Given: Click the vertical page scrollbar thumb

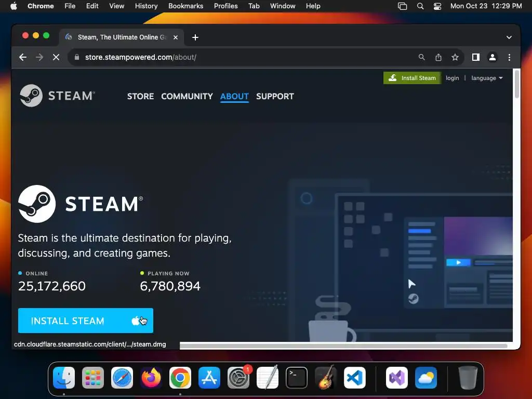Looking at the screenshot, I should [517, 84].
